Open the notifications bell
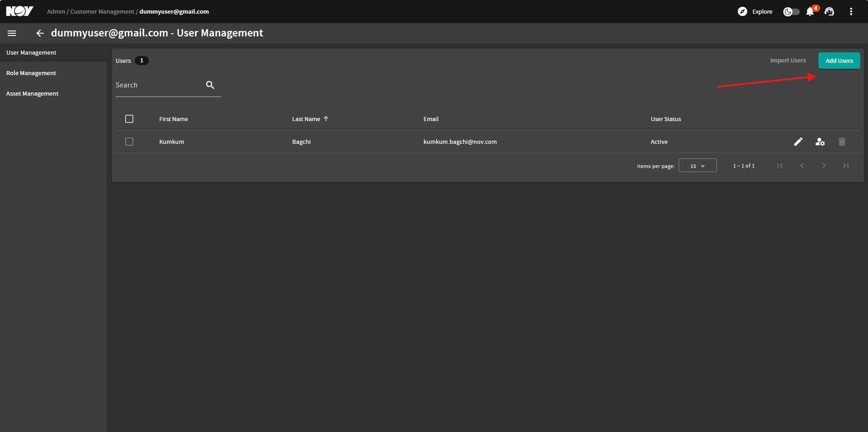The height and width of the screenshot is (432, 868). pyautogui.click(x=810, y=11)
